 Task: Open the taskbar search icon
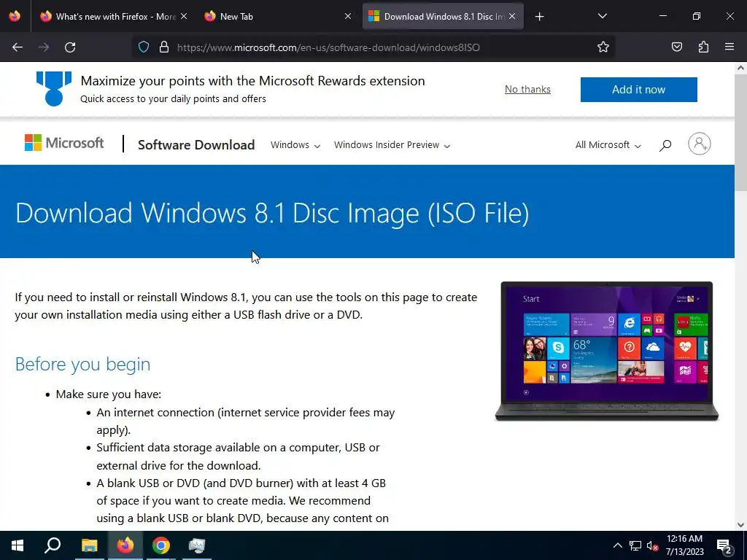click(53, 545)
